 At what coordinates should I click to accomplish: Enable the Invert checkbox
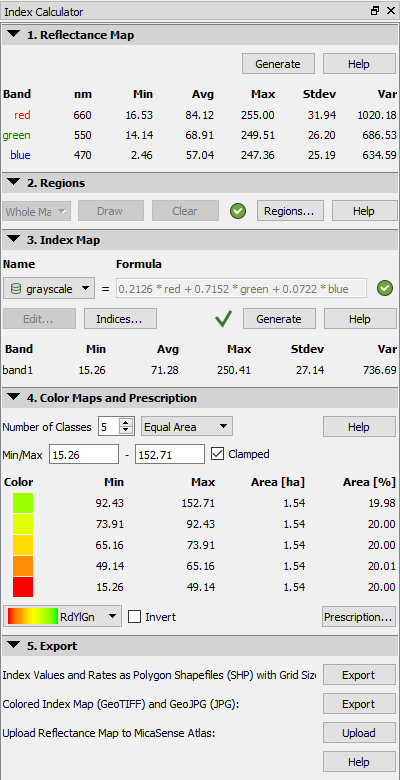(x=134, y=617)
